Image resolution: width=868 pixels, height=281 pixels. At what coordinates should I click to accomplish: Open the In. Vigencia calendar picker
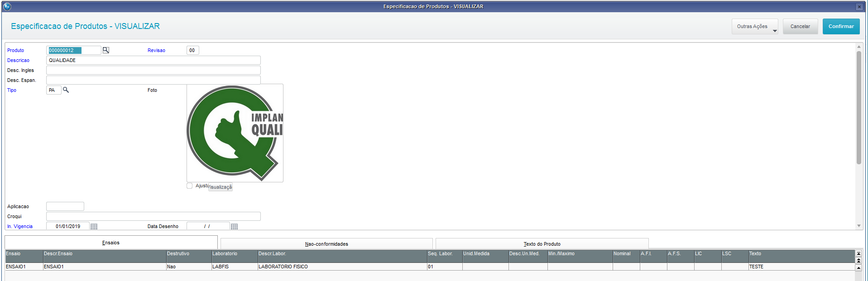[x=94, y=226]
